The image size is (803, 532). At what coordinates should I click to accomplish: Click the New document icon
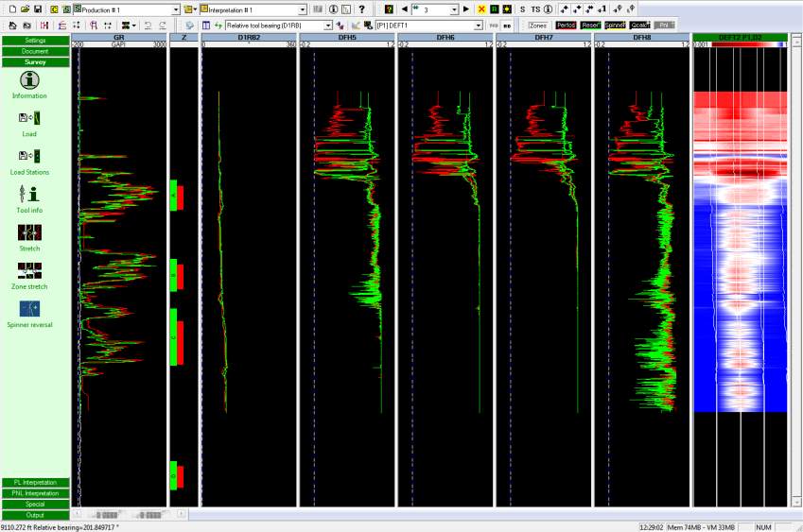point(13,9)
